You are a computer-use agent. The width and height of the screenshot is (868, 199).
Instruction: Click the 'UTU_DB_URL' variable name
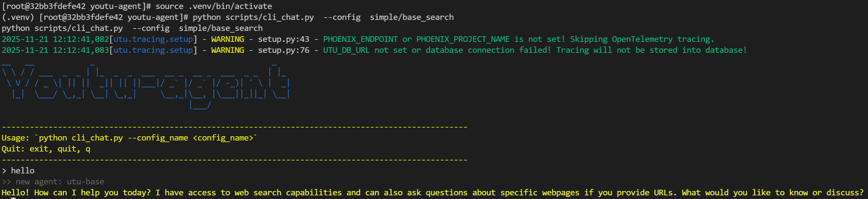point(346,50)
